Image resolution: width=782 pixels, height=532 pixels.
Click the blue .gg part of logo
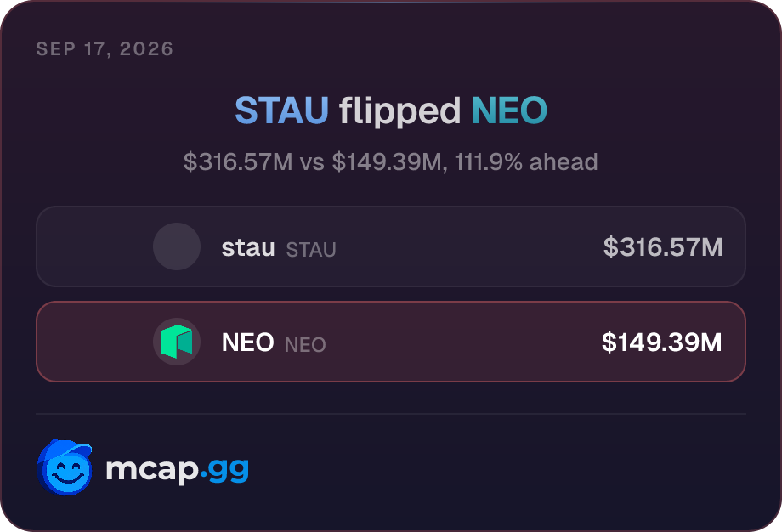(x=224, y=471)
